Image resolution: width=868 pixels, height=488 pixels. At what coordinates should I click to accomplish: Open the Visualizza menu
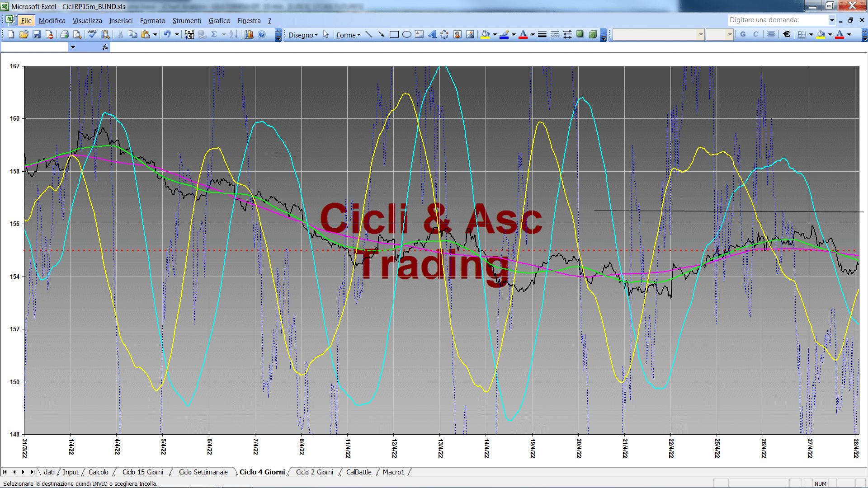tap(87, 20)
